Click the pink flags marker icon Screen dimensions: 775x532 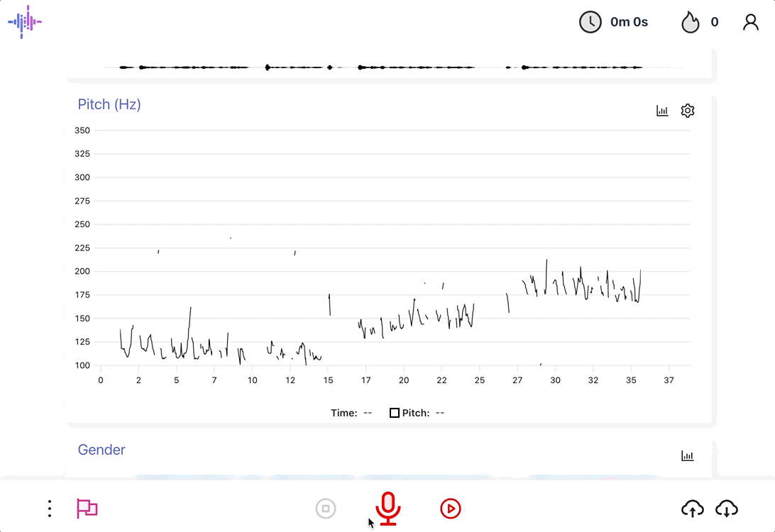click(x=87, y=508)
